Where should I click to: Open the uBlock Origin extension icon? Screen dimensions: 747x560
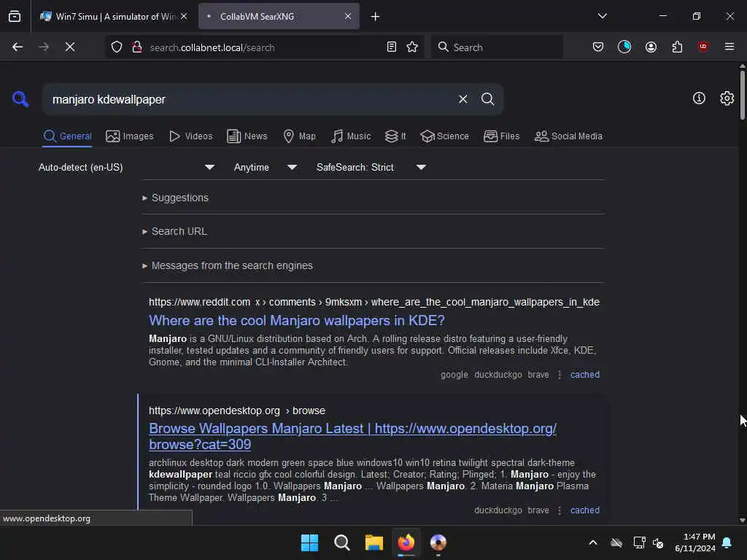703,47
